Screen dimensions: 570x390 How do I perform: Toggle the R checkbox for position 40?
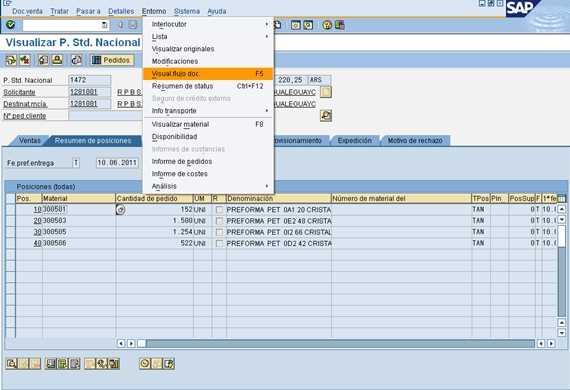coord(219,244)
